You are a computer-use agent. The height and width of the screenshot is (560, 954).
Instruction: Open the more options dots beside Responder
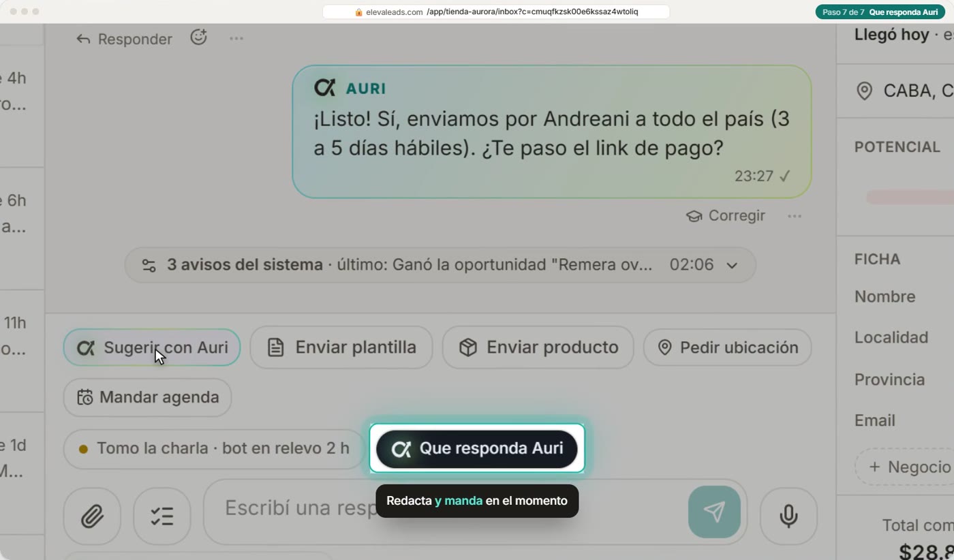(x=236, y=38)
